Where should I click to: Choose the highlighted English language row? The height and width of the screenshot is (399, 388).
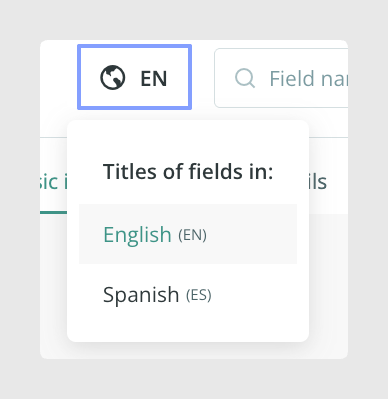pos(188,234)
